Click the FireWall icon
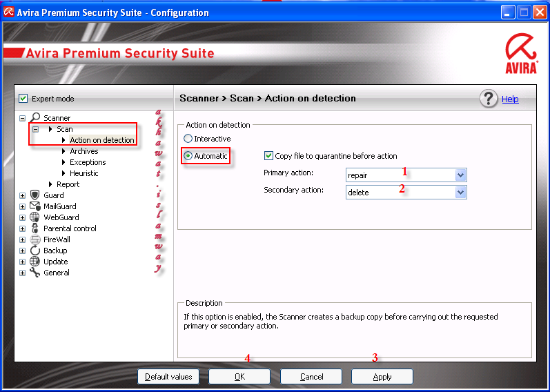550x392 pixels. point(35,239)
